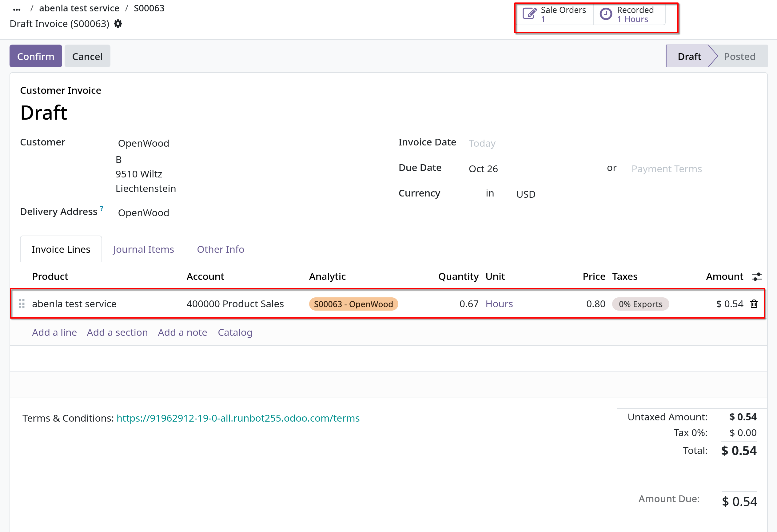Open the Sale Orders smart button
The width and height of the screenshot is (777, 532).
click(555, 14)
